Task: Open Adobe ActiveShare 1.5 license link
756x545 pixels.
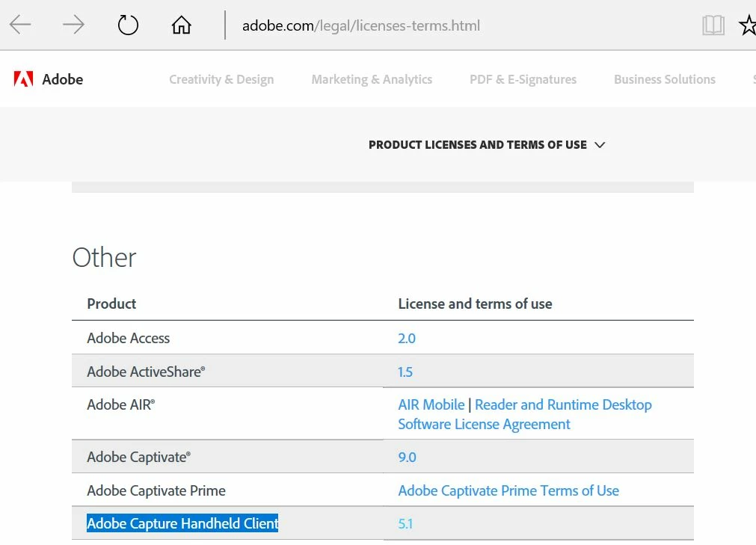Action: click(x=405, y=372)
